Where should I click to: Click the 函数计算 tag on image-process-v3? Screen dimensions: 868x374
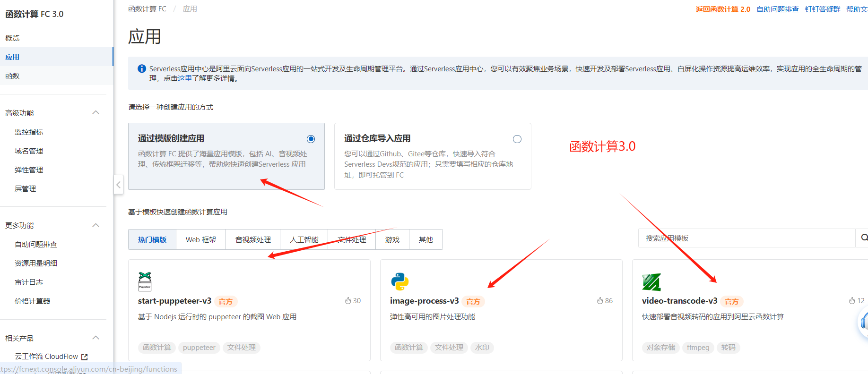click(409, 348)
